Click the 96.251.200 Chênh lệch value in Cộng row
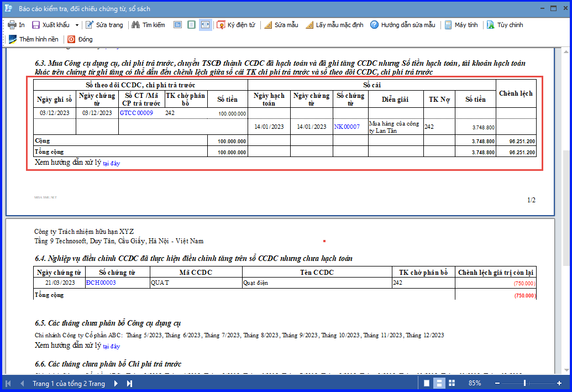This screenshot has height=392, width=572. click(522, 141)
